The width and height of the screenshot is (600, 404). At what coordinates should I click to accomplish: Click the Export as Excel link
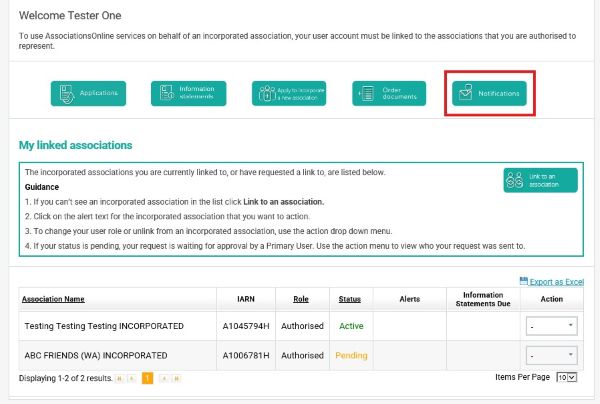click(556, 282)
